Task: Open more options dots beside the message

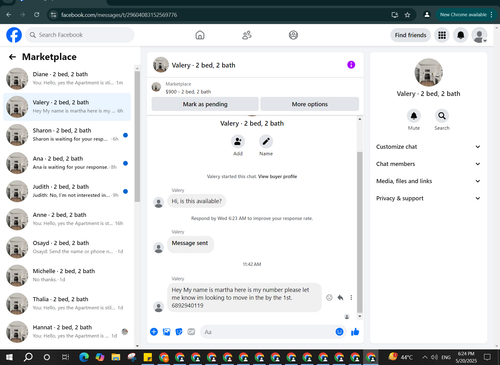Action: click(x=351, y=298)
